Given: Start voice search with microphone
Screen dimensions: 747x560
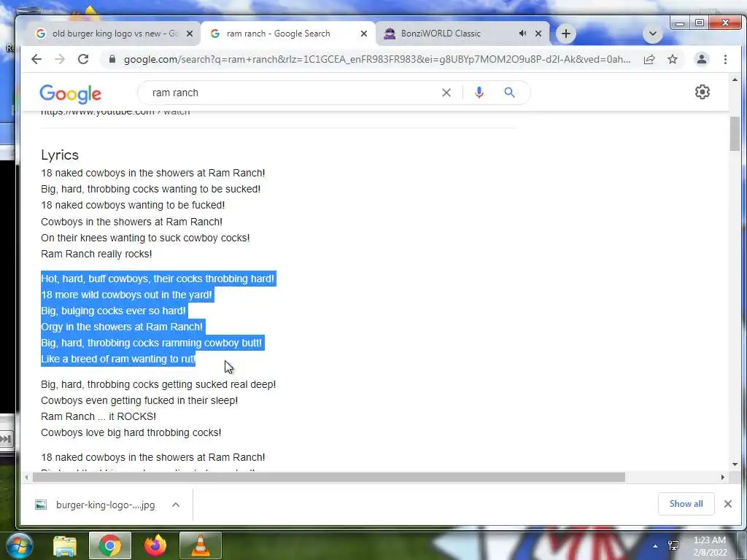Looking at the screenshot, I should pyautogui.click(x=479, y=93).
